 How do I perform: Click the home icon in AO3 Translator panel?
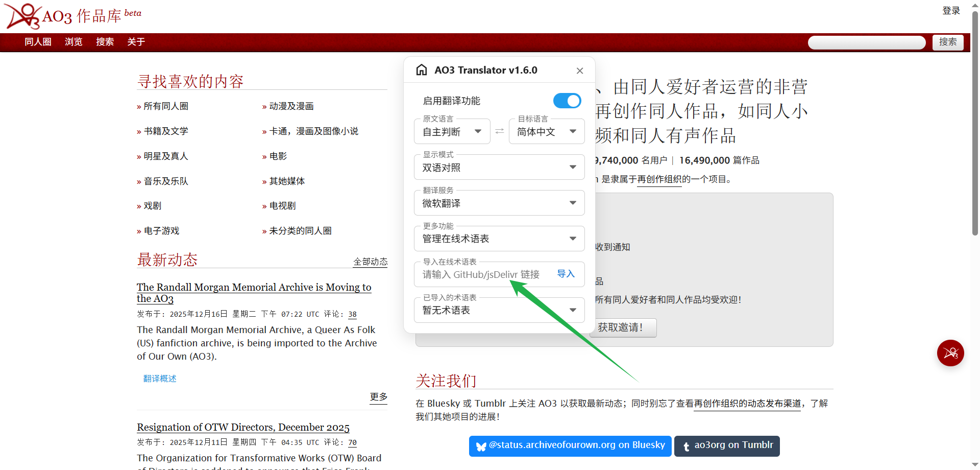[422, 70]
